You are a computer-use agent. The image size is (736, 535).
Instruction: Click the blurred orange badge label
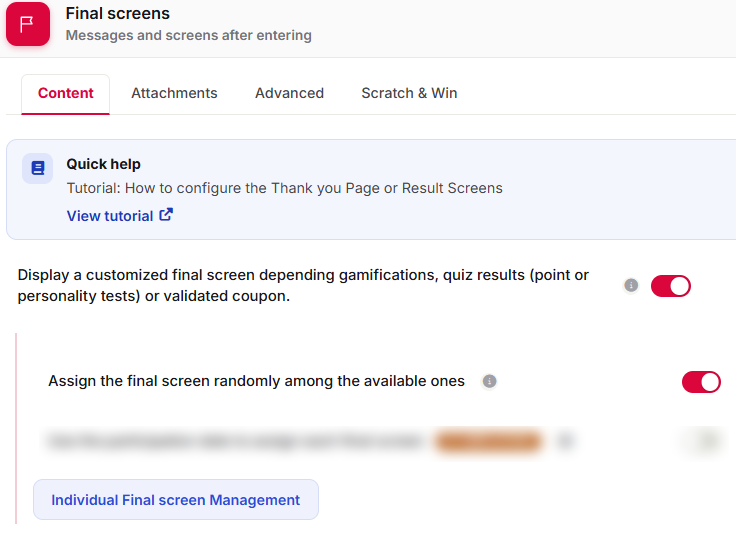(x=489, y=441)
